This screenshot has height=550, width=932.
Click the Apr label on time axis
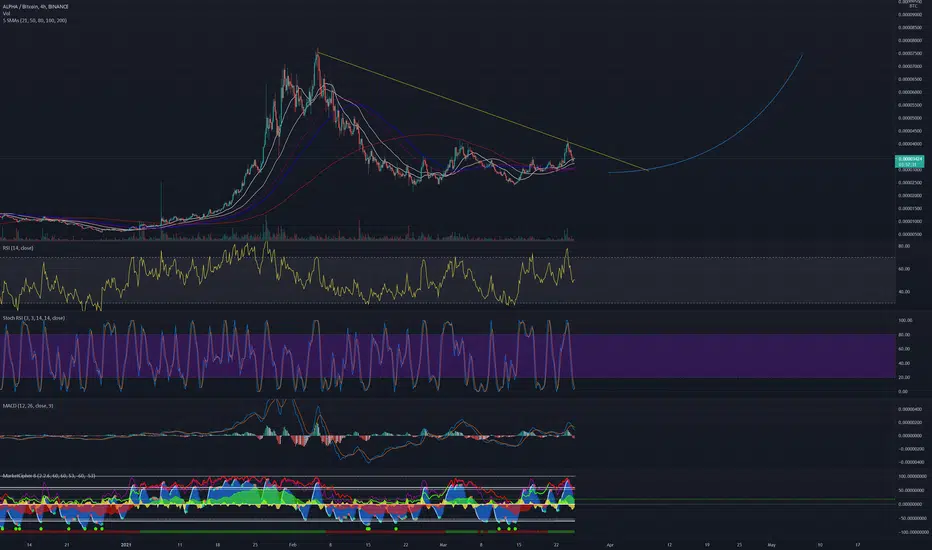coord(610,545)
